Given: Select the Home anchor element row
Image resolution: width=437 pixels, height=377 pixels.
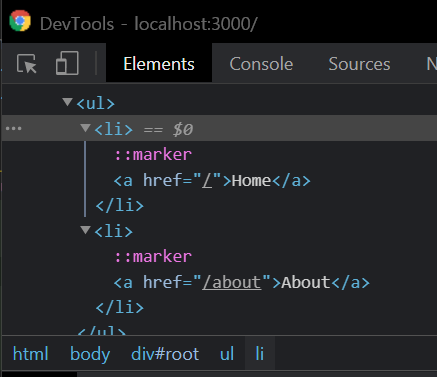Looking at the screenshot, I should [212, 180].
